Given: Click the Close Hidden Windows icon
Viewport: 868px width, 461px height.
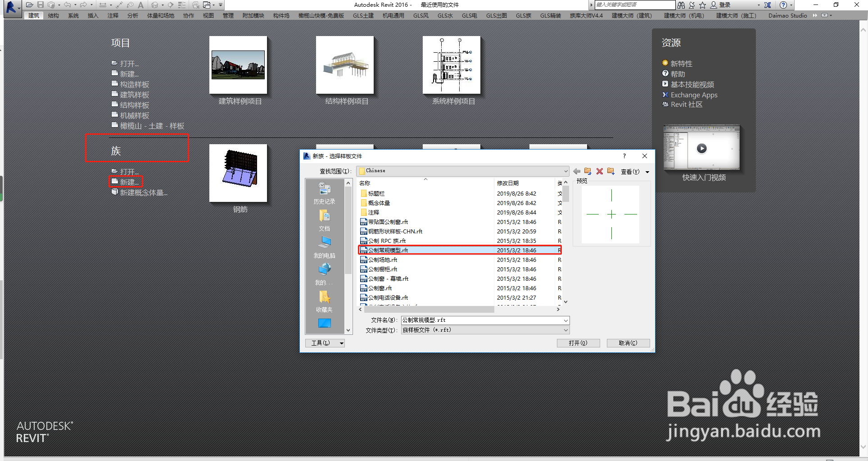Looking at the screenshot, I should [196, 5].
